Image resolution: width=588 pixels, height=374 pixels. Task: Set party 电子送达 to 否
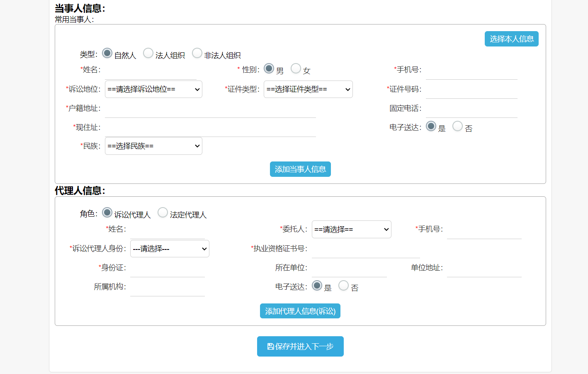pyautogui.click(x=457, y=126)
